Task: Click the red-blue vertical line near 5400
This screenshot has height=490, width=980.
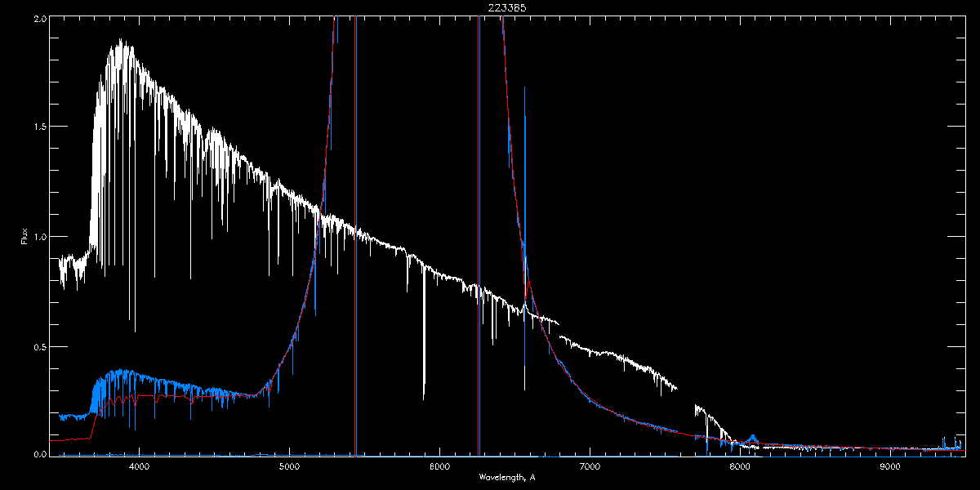Action: point(355,245)
